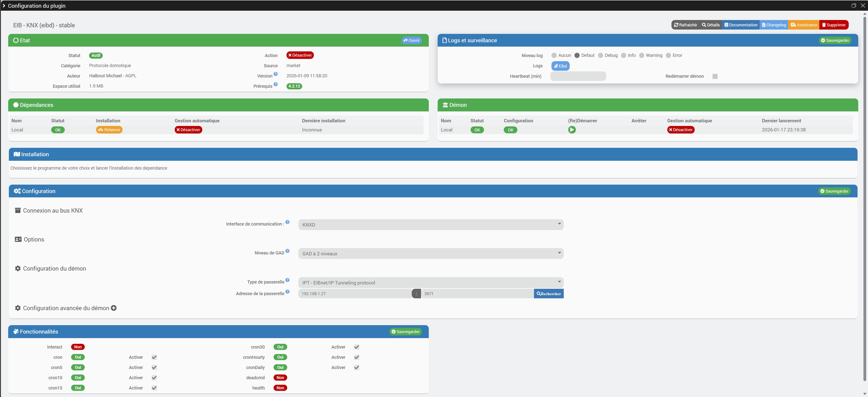Open Interface de communication KNXD dropdown

coord(431,225)
